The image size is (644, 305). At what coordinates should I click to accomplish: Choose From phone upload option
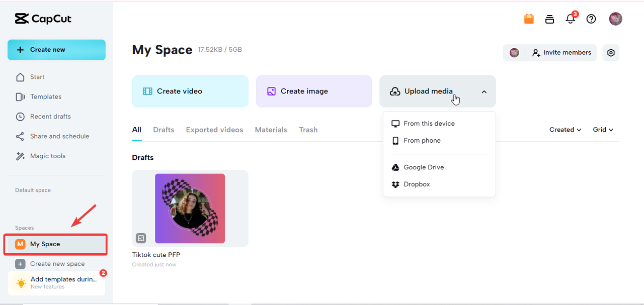[x=439, y=141]
